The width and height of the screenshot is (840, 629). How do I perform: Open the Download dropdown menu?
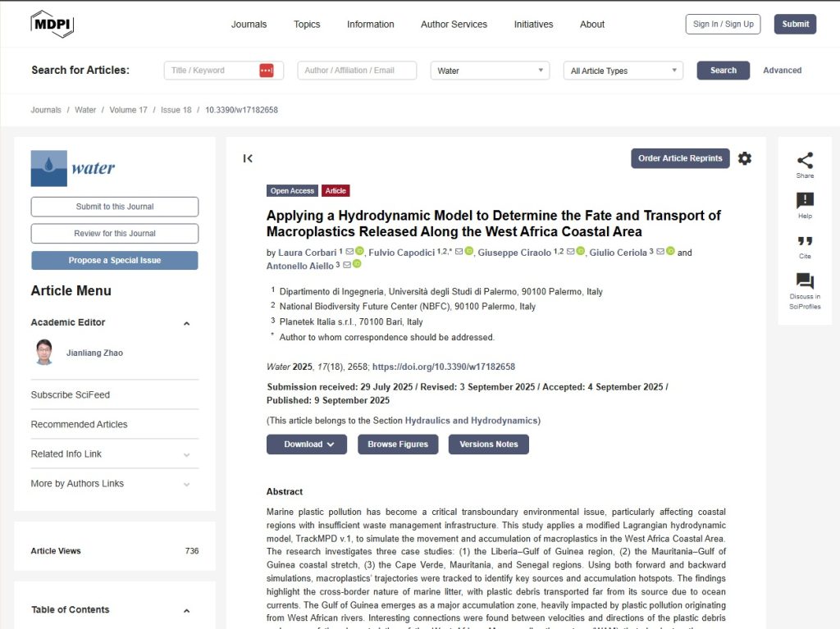point(306,444)
